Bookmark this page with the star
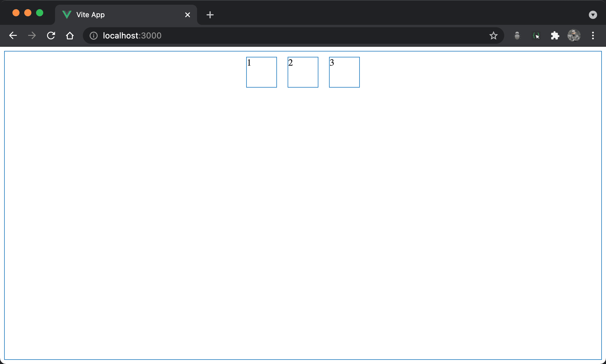 coord(493,36)
